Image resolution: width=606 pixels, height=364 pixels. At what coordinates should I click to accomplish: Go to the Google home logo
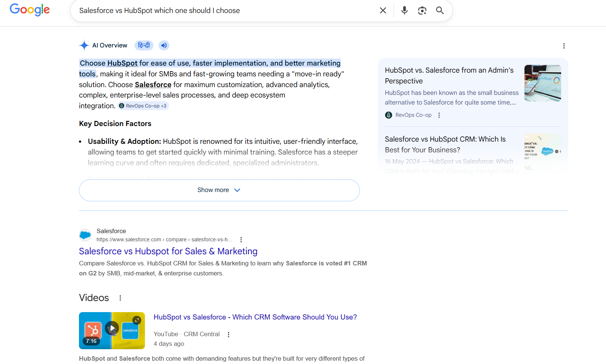click(30, 10)
